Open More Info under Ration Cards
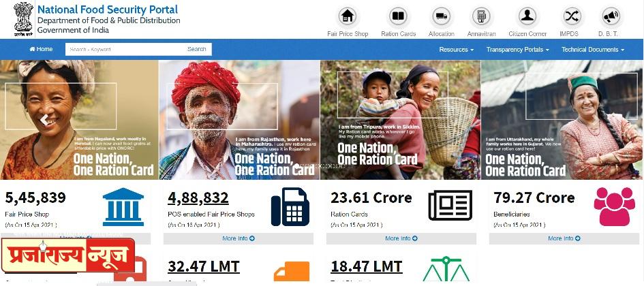644x286 pixels. click(401, 238)
